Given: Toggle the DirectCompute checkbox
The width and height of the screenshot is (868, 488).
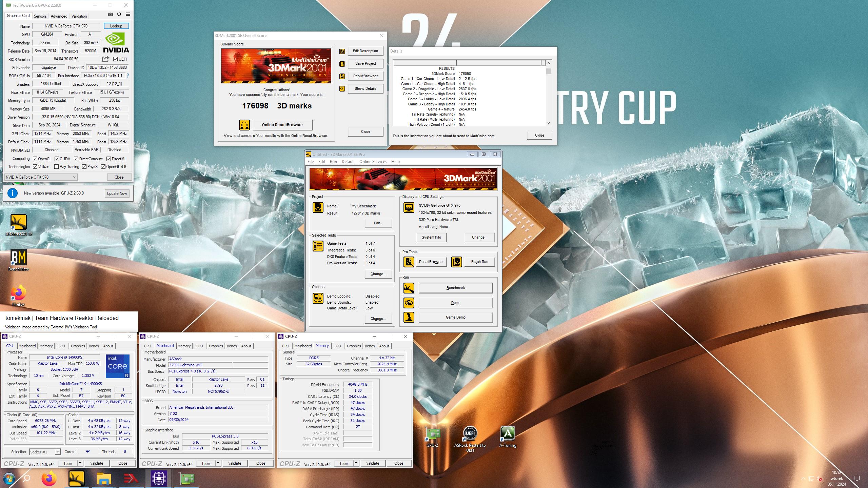Looking at the screenshot, I should (x=76, y=159).
